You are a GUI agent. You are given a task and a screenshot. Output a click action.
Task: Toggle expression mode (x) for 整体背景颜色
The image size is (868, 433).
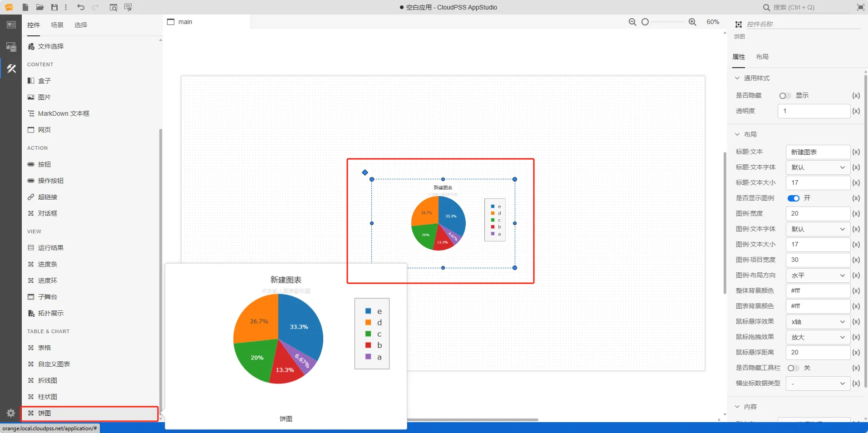click(x=856, y=291)
